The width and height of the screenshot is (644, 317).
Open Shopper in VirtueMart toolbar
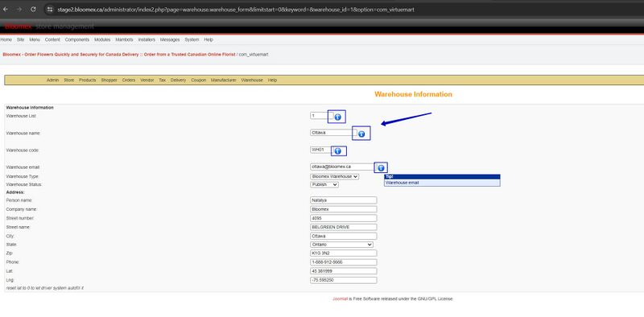pos(109,80)
